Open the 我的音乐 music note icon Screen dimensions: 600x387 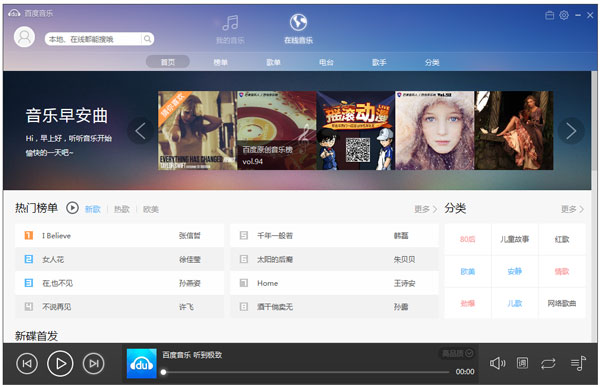[x=230, y=23]
